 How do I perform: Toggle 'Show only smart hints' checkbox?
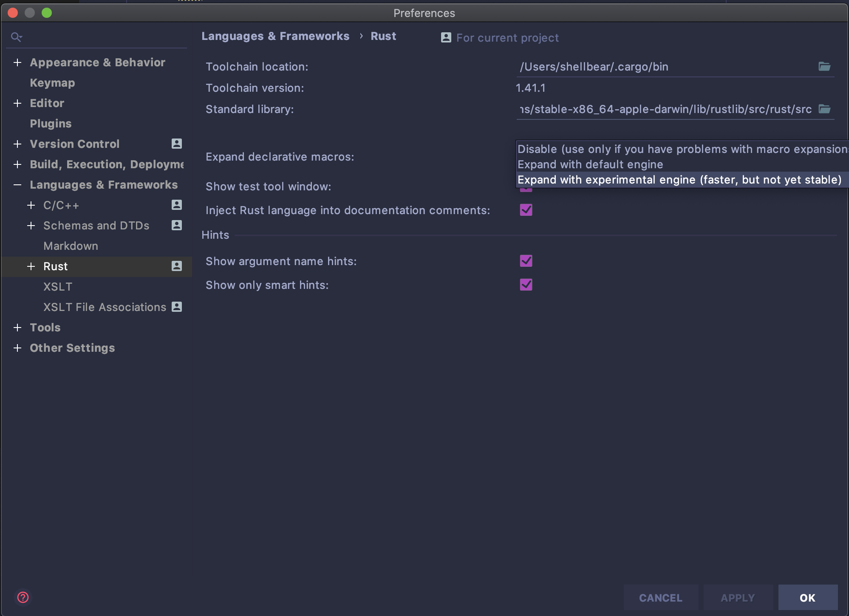(x=526, y=285)
